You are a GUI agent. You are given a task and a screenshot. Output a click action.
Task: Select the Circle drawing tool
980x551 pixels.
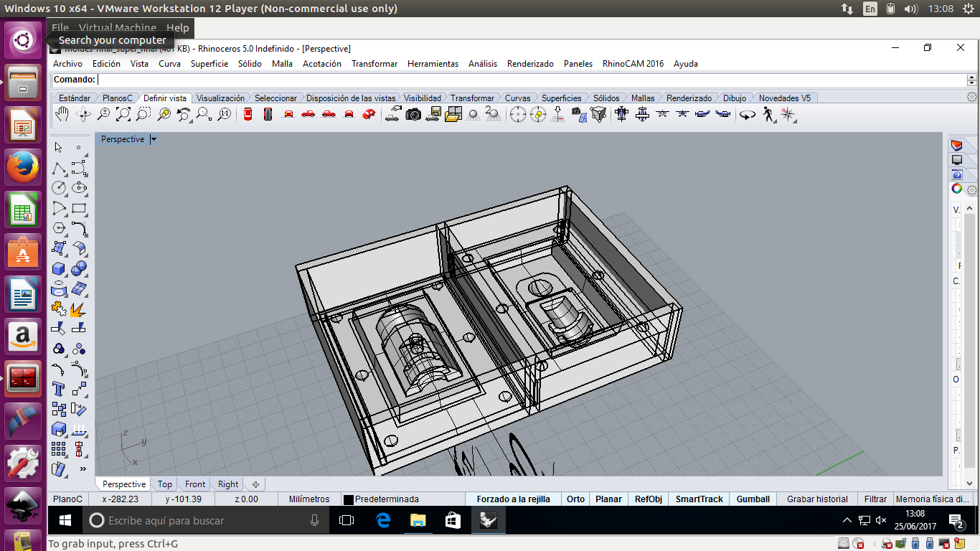pyautogui.click(x=59, y=188)
